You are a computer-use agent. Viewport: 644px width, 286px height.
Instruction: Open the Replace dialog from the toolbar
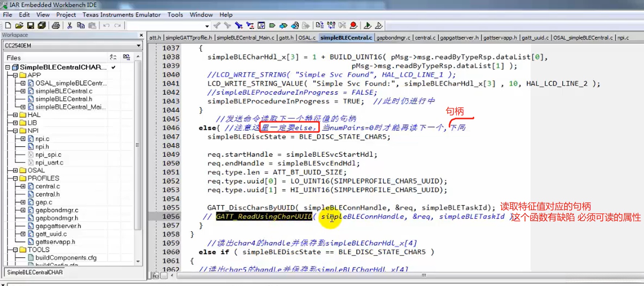[250, 25]
